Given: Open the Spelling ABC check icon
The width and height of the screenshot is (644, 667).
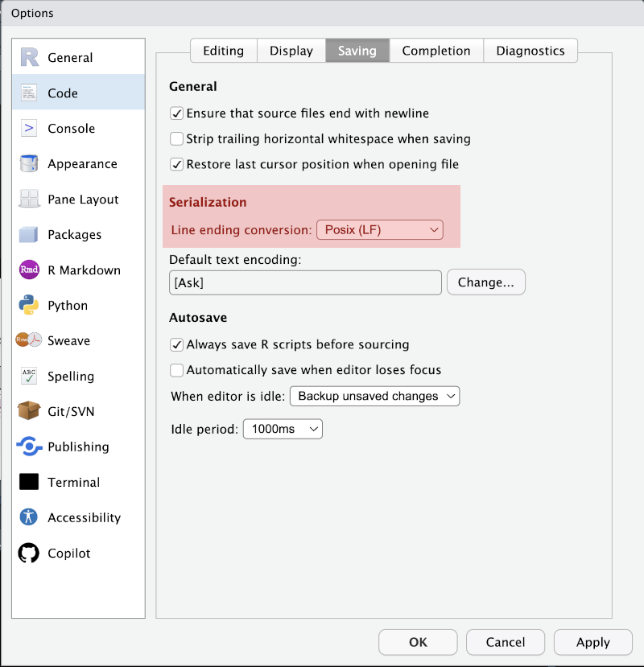Looking at the screenshot, I should [29, 376].
